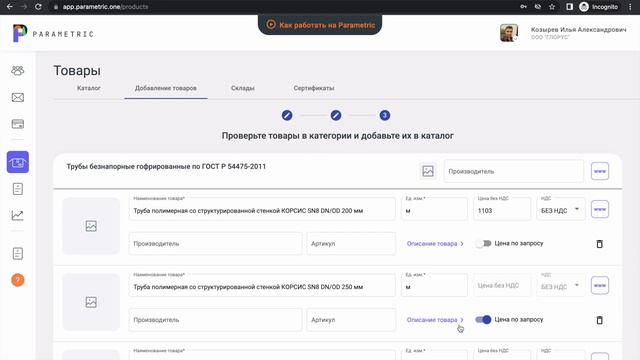Viewport: 640px width, 360px height.
Task: Upload image for 200 мм product
Action: coord(91,226)
